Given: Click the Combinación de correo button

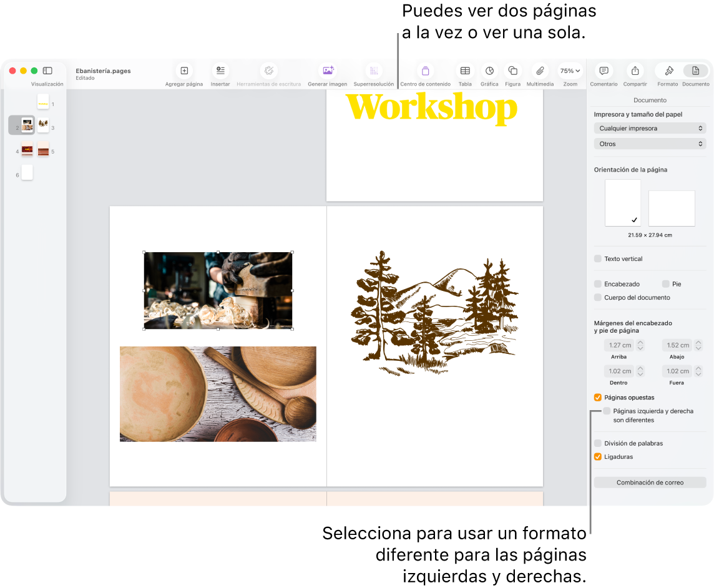Looking at the screenshot, I should click(650, 483).
